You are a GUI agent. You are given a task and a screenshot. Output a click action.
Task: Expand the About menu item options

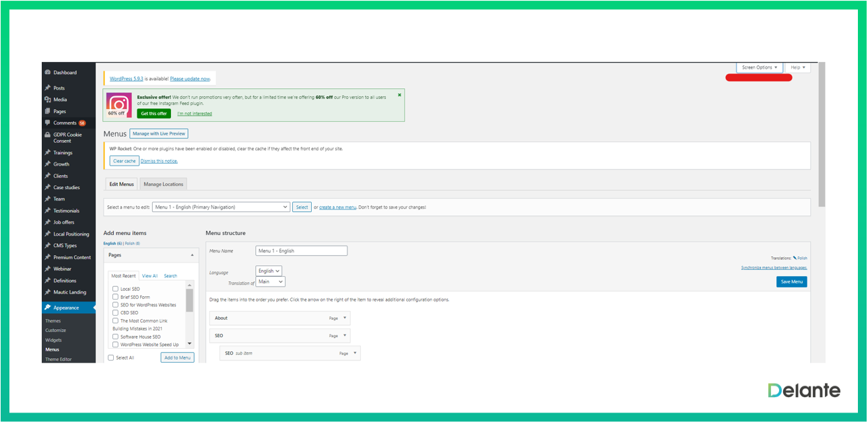[x=345, y=318]
